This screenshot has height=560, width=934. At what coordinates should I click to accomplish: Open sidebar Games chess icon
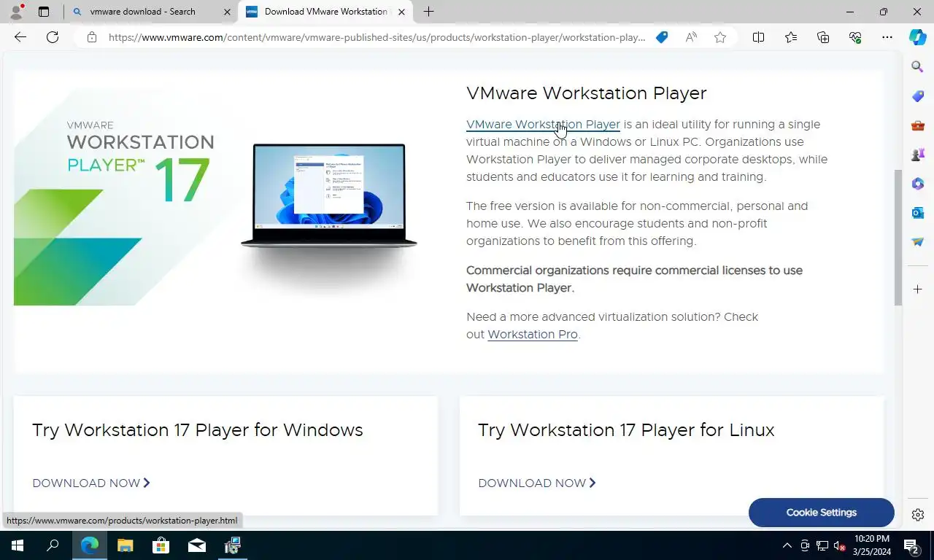[918, 155]
